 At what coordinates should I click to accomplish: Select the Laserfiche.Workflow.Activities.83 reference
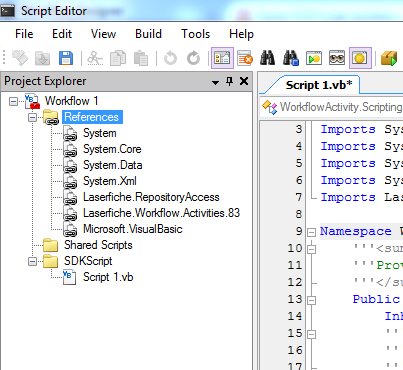(x=162, y=213)
